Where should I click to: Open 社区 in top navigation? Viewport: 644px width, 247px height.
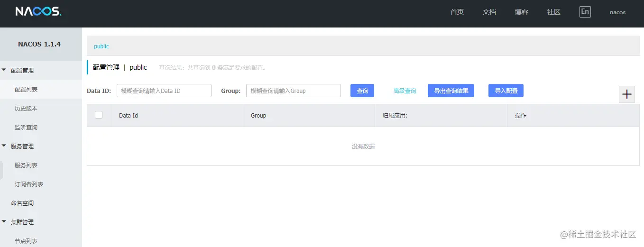554,12
